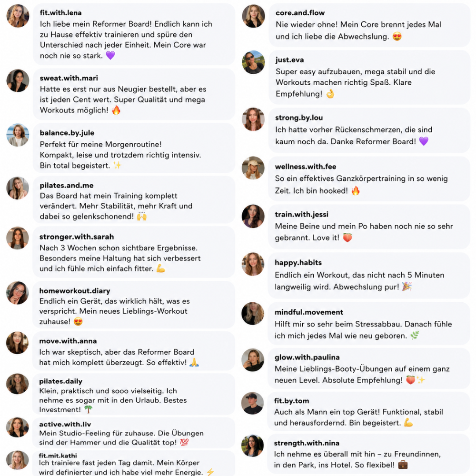Select balance.by.jule's profile picture
This screenshot has width=476, height=476.
[x=18, y=135]
